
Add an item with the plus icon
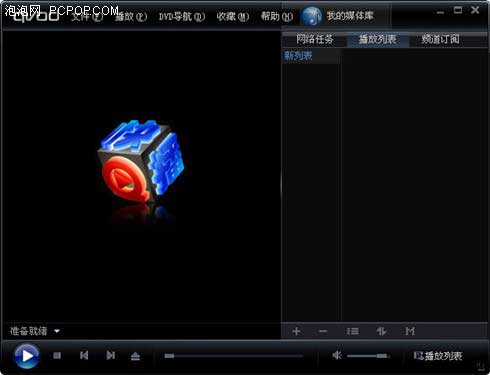click(296, 331)
